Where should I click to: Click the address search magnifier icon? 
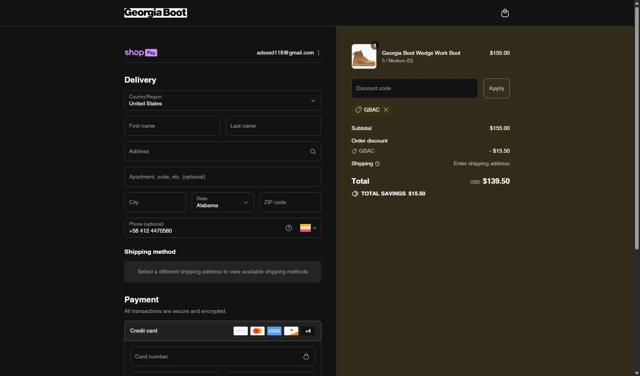coord(313,151)
